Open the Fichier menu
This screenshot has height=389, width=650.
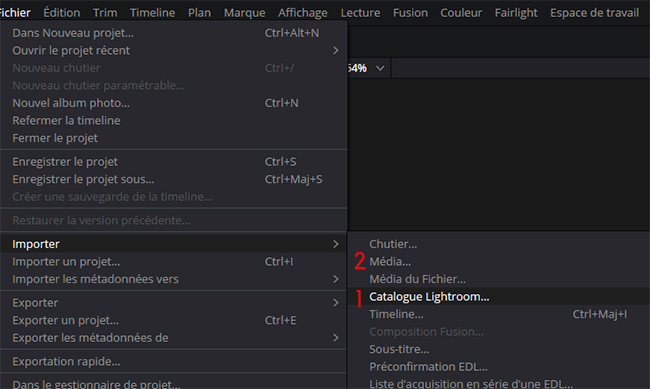(x=15, y=13)
